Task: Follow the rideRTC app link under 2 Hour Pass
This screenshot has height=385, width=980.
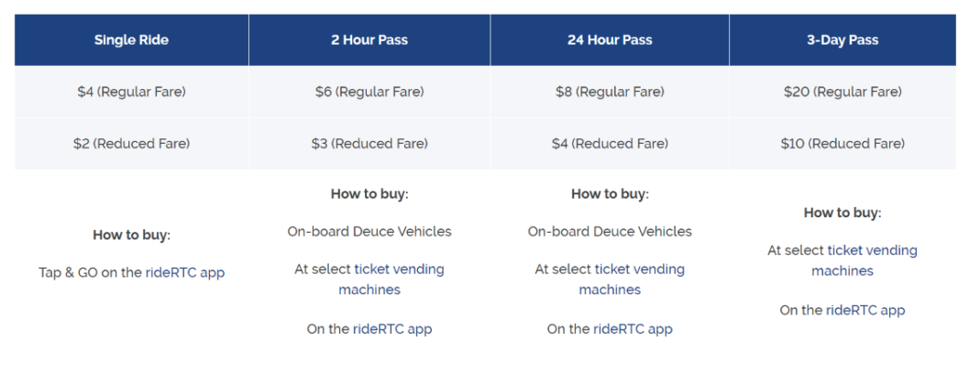Action: tap(392, 329)
